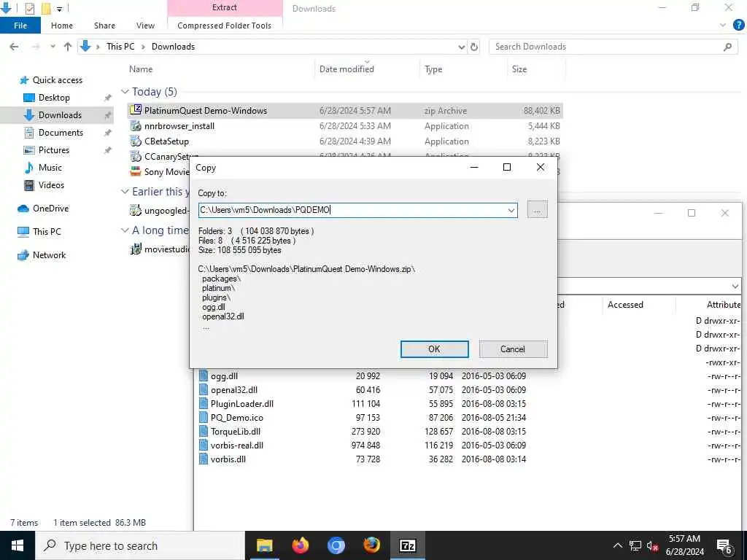Image resolution: width=747 pixels, height=560 pixels.
Task: Open Windows Start menu
Action: (x=18, y=545)
